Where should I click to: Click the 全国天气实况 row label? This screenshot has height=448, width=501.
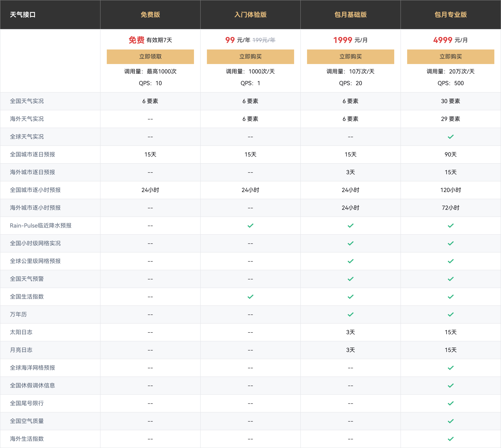[27, 101]
